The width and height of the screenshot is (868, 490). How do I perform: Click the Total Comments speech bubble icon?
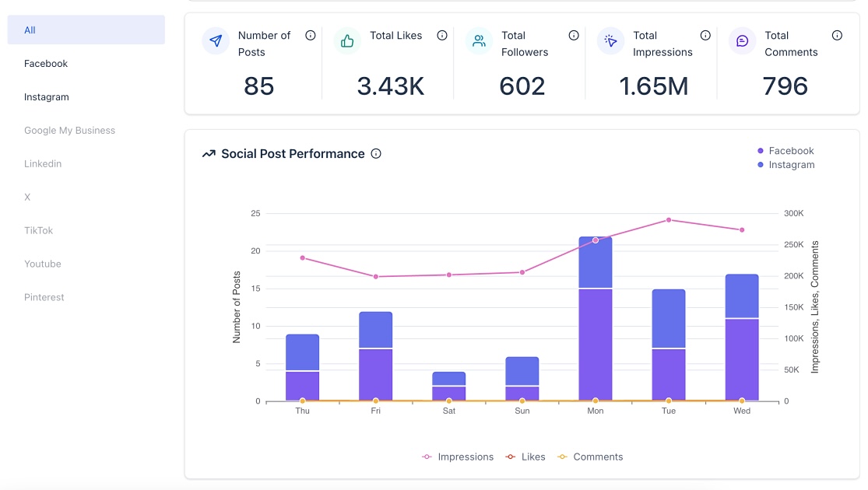pos(742,41)
